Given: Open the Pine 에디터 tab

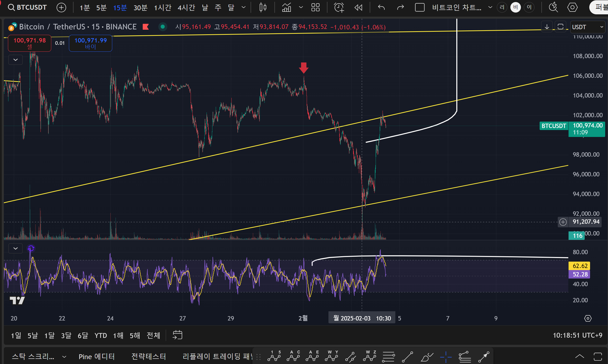Looking at the screenshot, I should [x=97, y=356].
